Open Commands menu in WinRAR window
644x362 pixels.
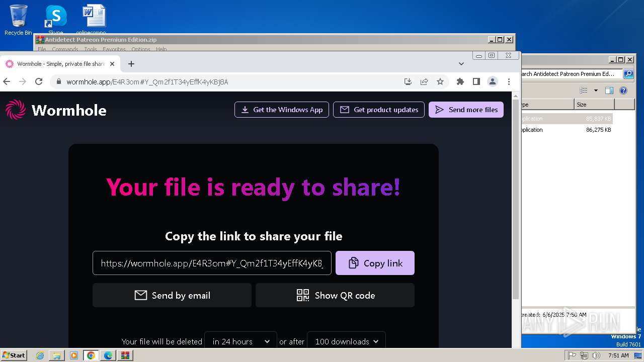point(65,49)
